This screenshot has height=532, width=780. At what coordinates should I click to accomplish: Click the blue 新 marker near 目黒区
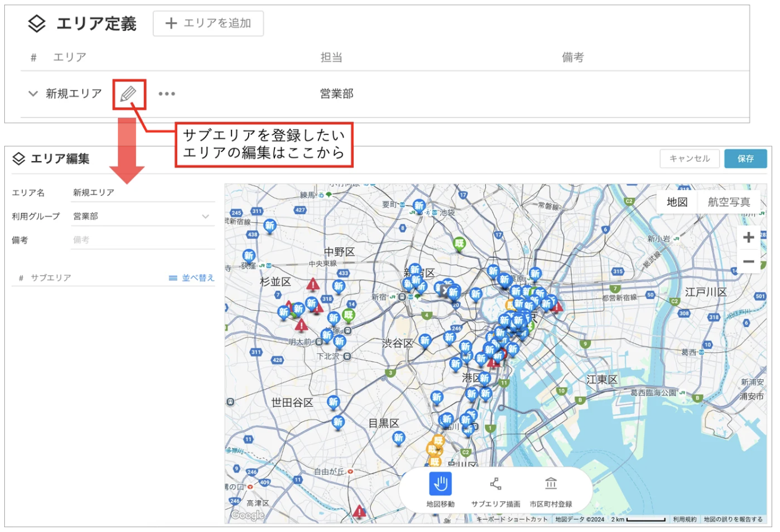click(398, 438)
